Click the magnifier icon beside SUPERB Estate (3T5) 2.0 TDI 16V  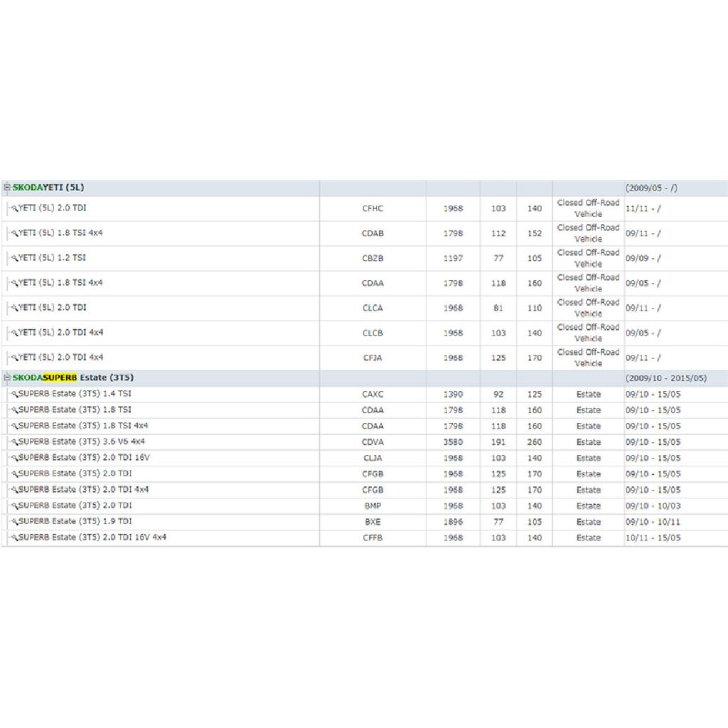point(14,459)
